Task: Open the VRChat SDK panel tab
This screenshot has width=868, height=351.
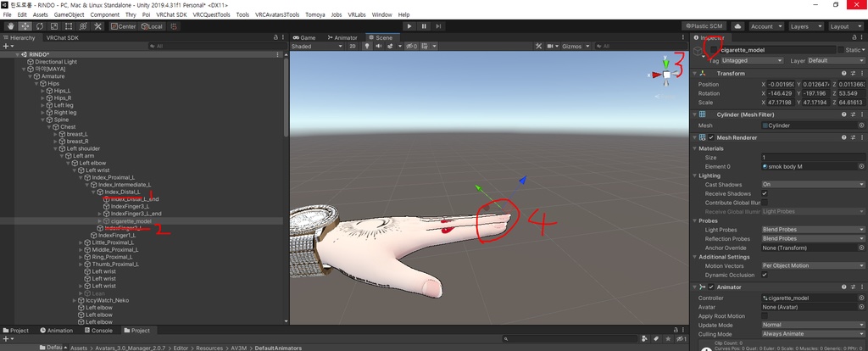Action: (62, 37)
